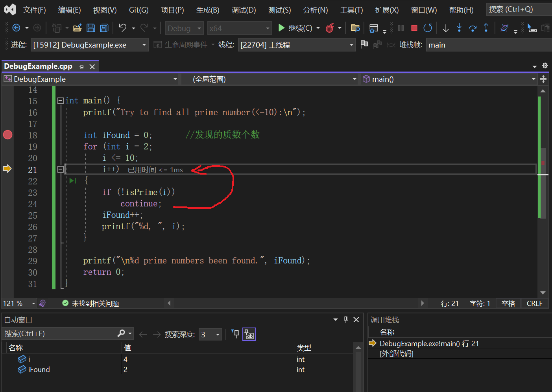Select the DebugExample.cpp tab
The height and width of the screenshot is (392, 552).
coord(38,66)
